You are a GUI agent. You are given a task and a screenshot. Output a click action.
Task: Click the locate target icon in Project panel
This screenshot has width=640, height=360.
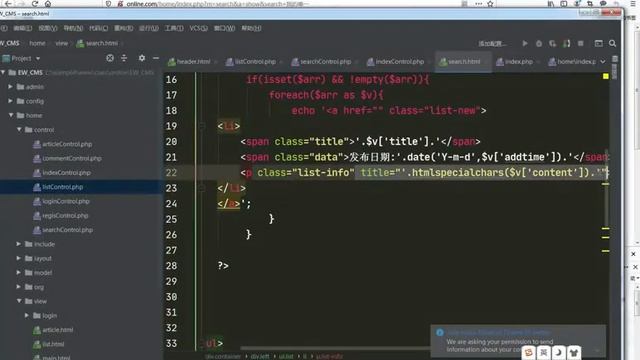tap(110, 58)
